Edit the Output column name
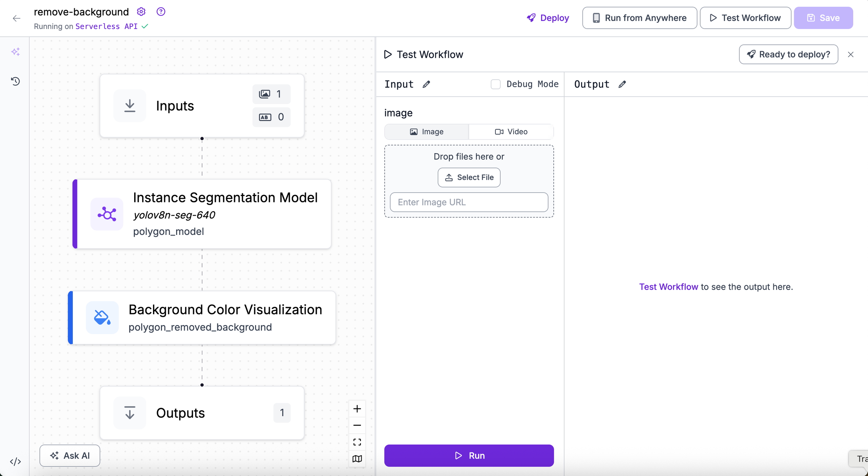The image size is (868, 476). click(623, 84)
